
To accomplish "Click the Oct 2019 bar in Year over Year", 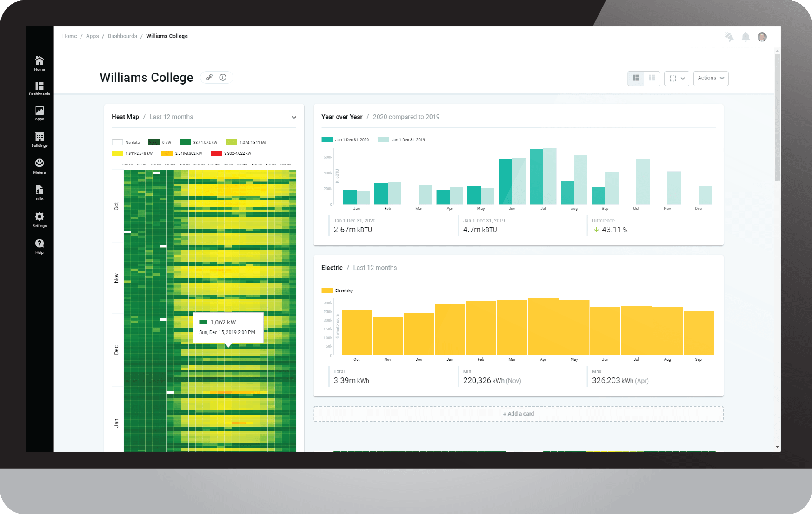I will tap(643, 182).
